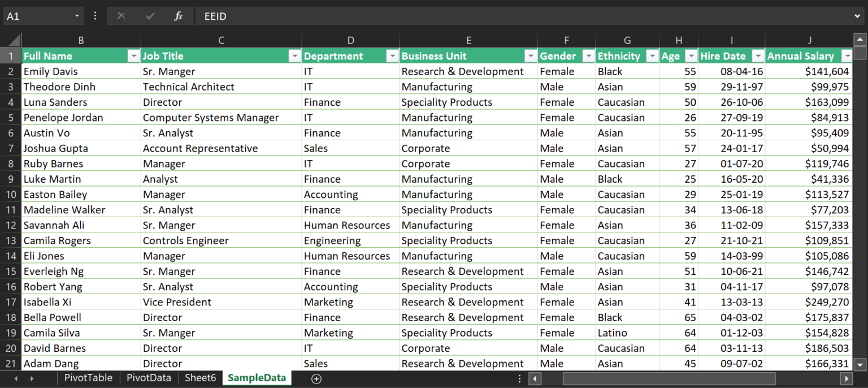Click the Select All corner triangle
Image resolution: width=868 pixels, height=388 pixels.
pyautogui.click(x=14, y=41)
